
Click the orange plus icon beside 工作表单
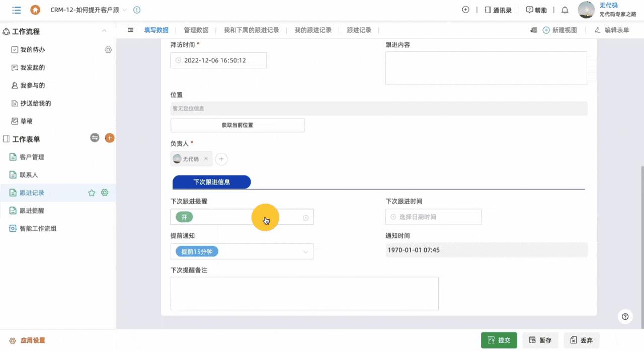109,138
